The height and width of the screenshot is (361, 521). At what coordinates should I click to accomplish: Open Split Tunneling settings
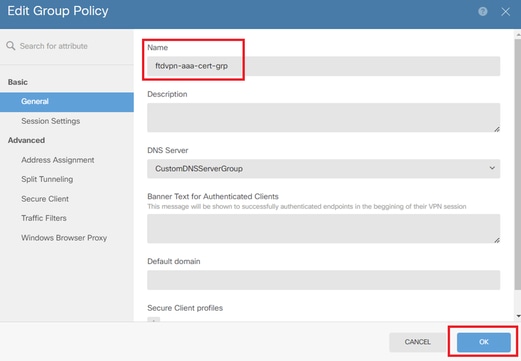pos(47,179)
